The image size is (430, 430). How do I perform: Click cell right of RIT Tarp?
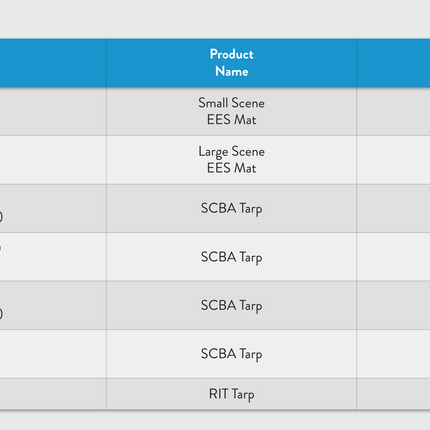tap(393, 394)
